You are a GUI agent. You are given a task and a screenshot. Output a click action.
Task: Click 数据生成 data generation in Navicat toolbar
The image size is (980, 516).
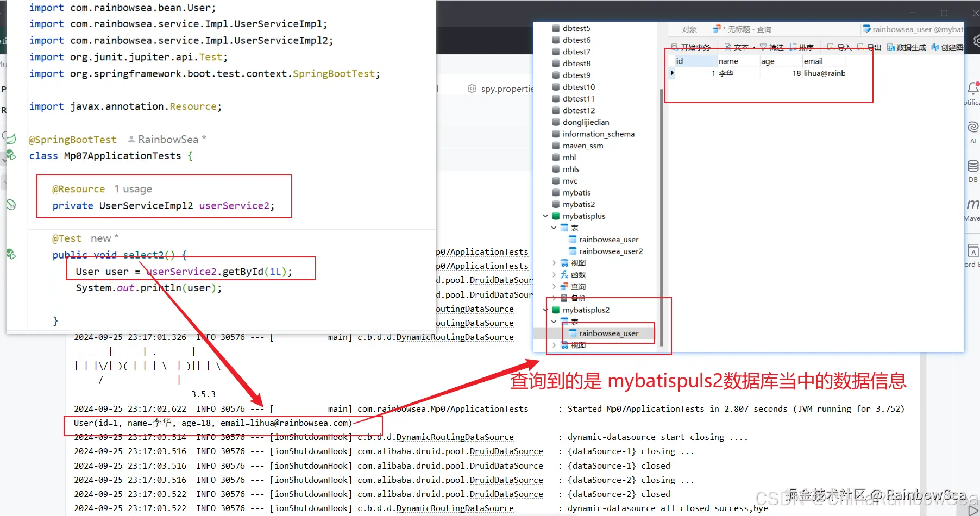pyautogui.click(x=907, y=47)
